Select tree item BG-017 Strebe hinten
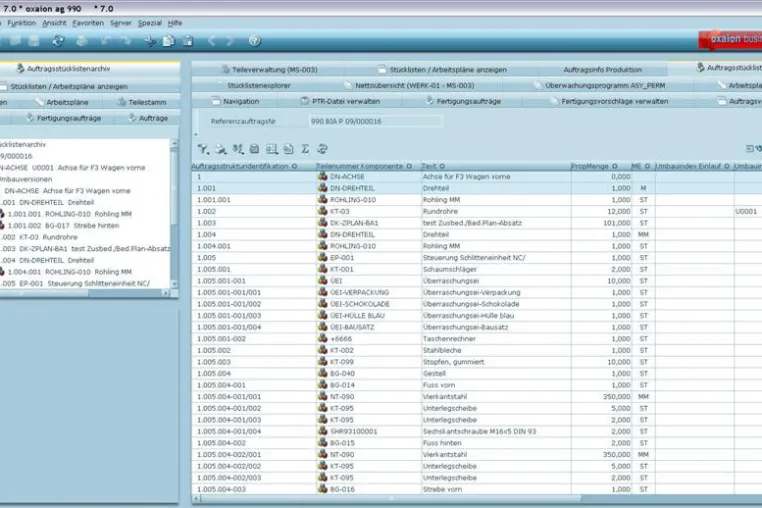 coord(63,226)
